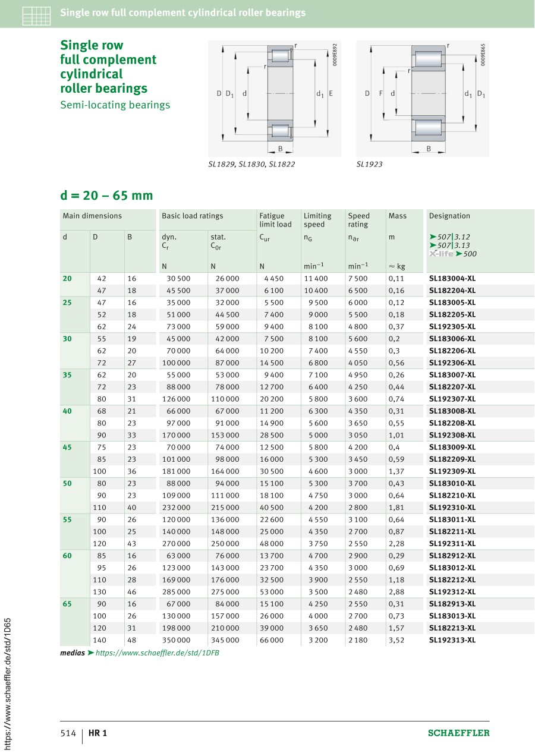Select designation SL192310-XL
535x756 pixels.
[x=452, y=508]
